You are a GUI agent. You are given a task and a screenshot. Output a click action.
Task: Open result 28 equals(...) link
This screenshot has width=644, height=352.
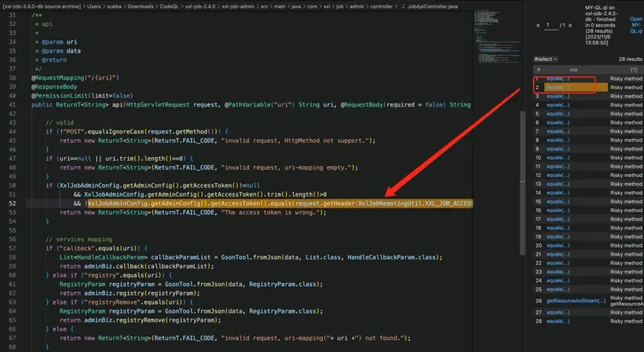557,321
